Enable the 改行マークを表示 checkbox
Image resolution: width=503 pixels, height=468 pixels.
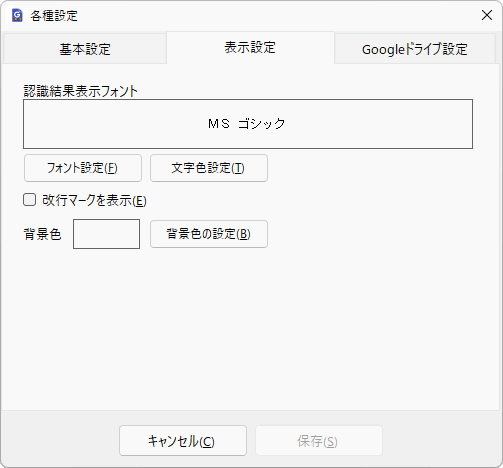point(30,200)
